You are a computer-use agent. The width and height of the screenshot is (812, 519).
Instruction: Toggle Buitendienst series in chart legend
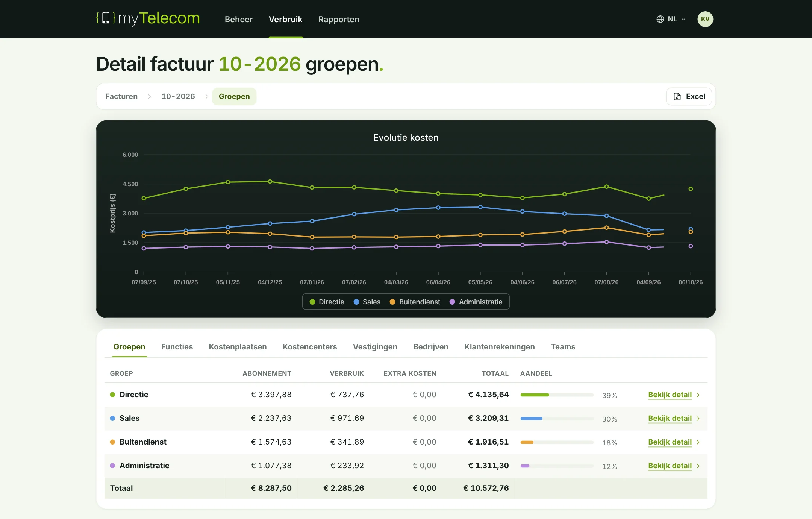point(415,302)
